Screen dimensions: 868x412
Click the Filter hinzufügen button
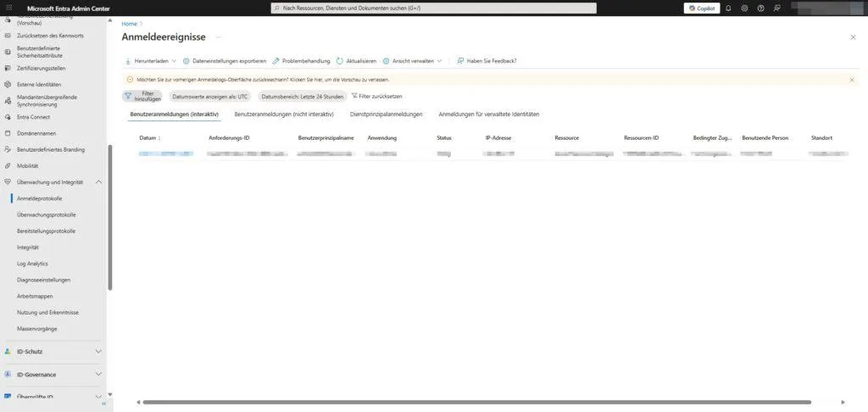pos(142,97)
